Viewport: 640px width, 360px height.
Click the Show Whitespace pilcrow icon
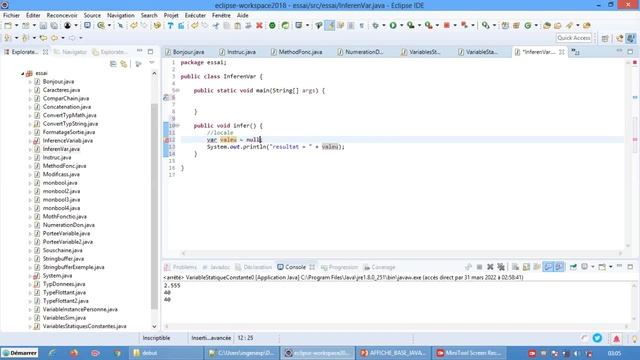click(362, 26)
